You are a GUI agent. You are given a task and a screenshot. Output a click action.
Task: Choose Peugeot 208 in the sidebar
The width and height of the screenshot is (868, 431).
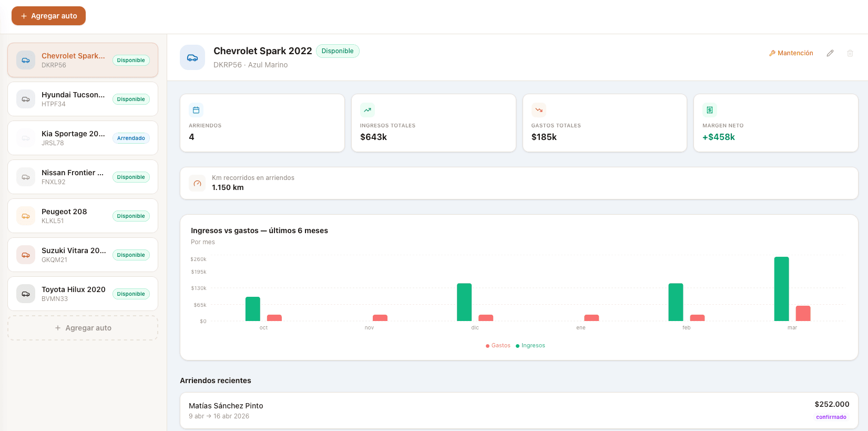pyautogui.click(x=83, y=216)
